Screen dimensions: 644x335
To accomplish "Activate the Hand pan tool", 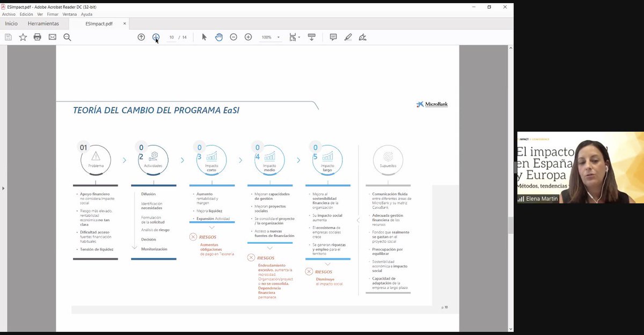I will 219,37.
